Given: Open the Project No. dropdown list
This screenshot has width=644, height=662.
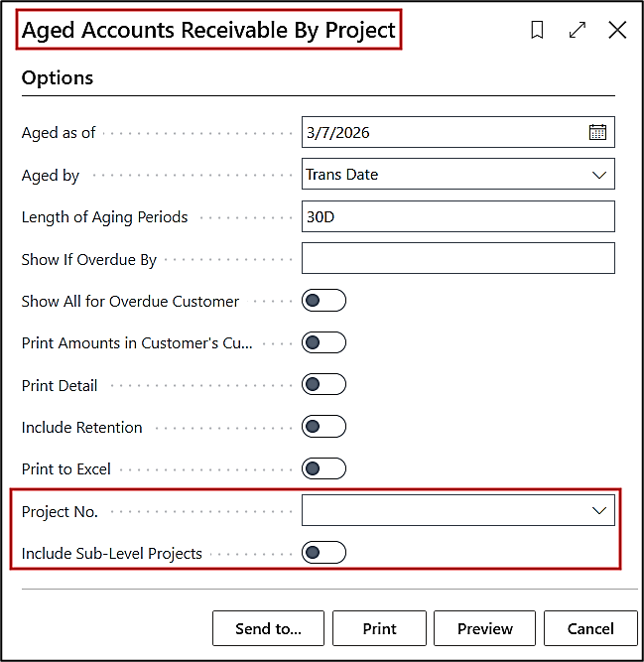Looking at the screenshot, I should point(598,510).
